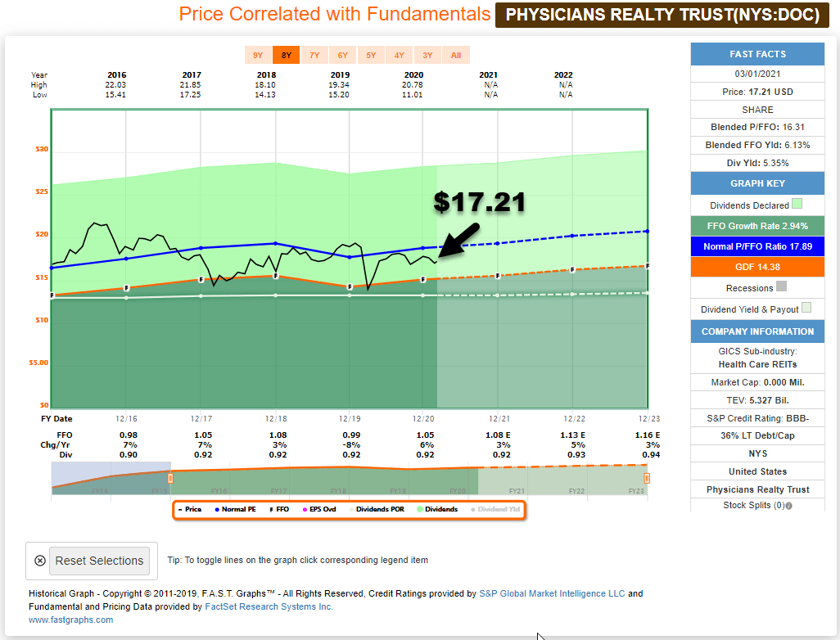This screenshot has width=840, height=640.
Task: Click the right handle of the range slider
Action: pyautogui.click(x=647, y=478)
